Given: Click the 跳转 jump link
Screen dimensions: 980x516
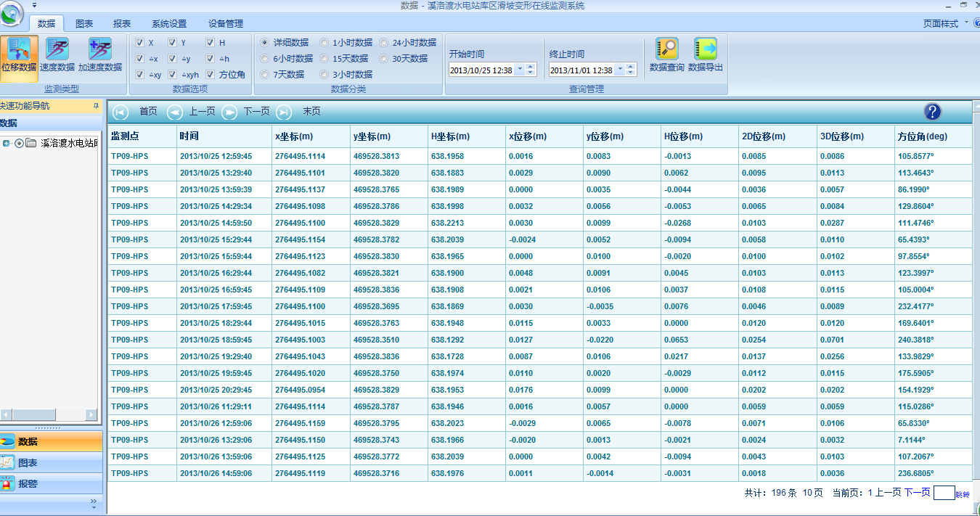Looking at the screenshot, I should 963,494.
